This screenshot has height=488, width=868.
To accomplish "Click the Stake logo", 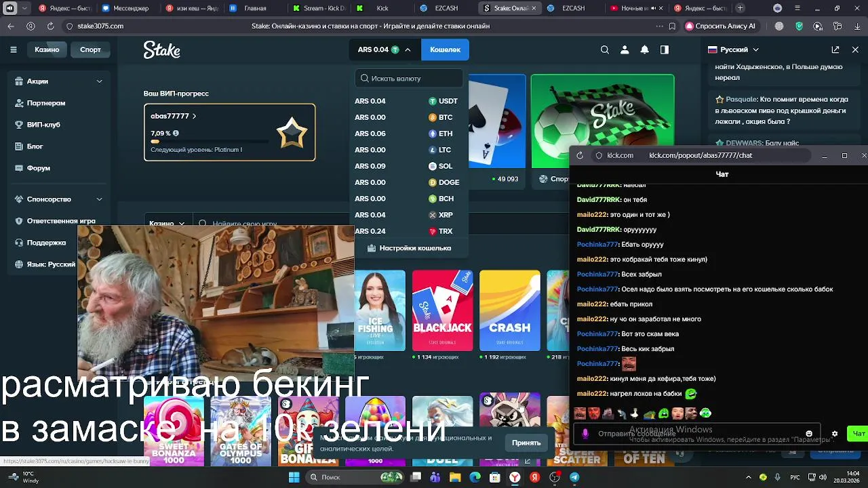I will point(161,50).
